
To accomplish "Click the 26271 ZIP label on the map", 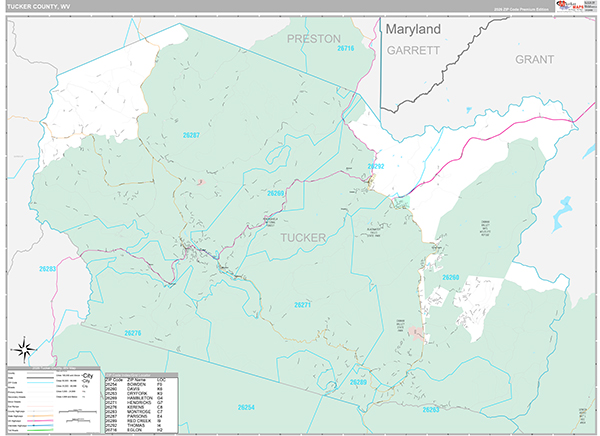I will 302,305.
